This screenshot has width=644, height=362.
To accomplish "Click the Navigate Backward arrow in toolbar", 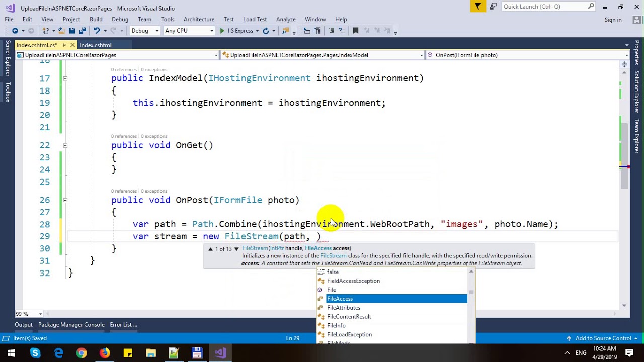I will 15,31.
